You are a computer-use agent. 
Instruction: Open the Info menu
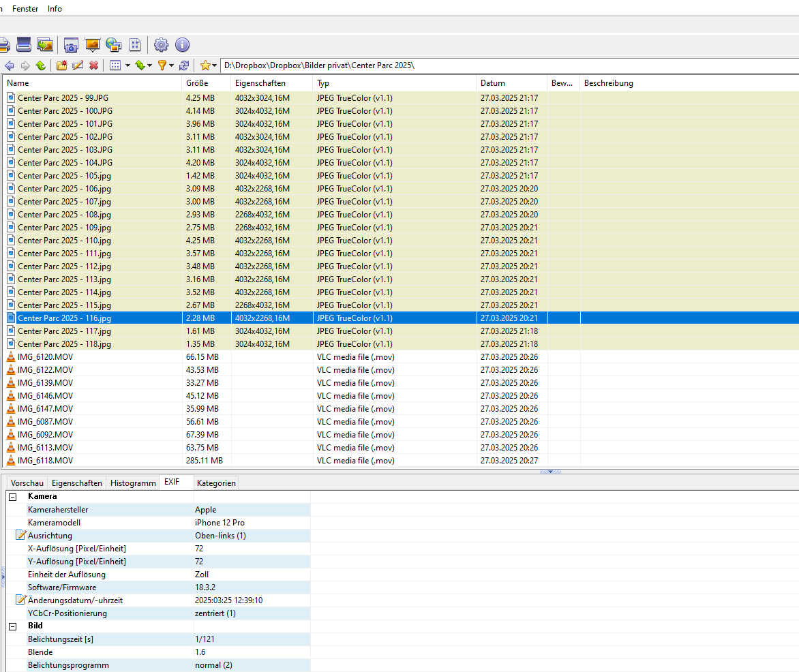pyautogui.click(x=55, y=9)
